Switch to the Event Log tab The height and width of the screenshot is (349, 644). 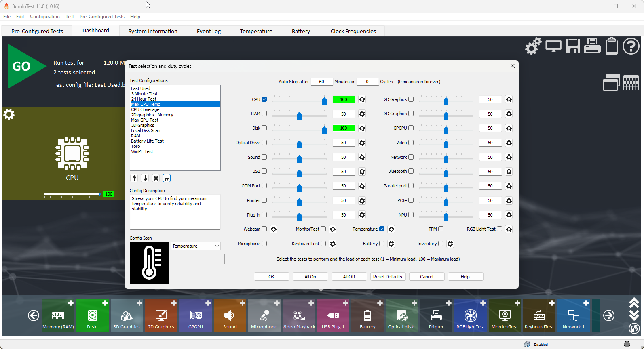point(209,31)
